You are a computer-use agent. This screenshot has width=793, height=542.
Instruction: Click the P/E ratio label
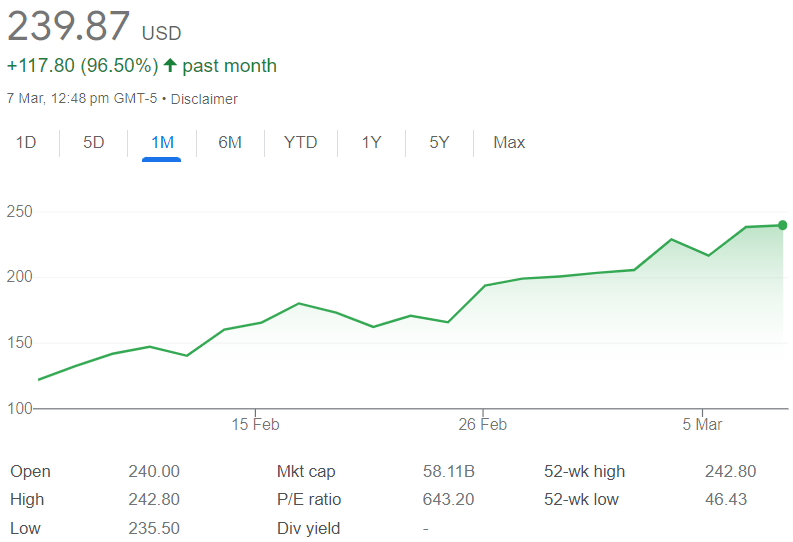click(x=309, y=500)
